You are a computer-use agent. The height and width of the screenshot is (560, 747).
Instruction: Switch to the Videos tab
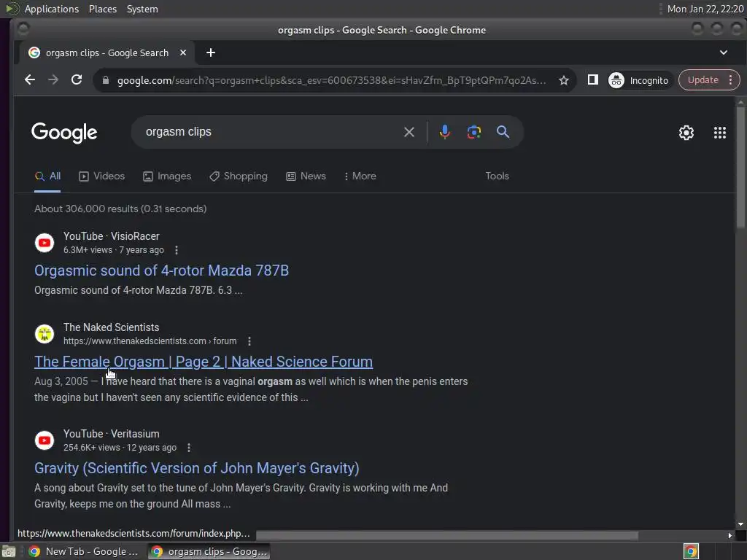pos(102,176)
